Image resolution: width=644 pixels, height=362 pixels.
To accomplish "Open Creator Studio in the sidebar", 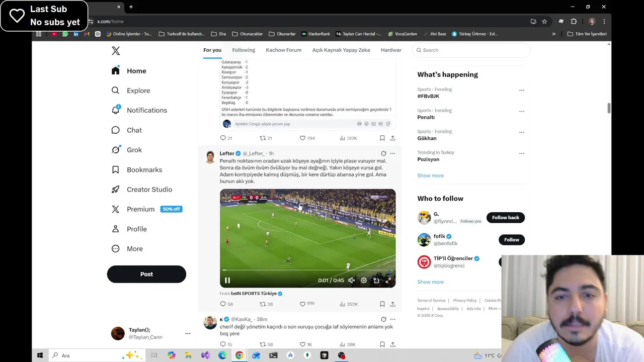I will (x=142, y=190).
